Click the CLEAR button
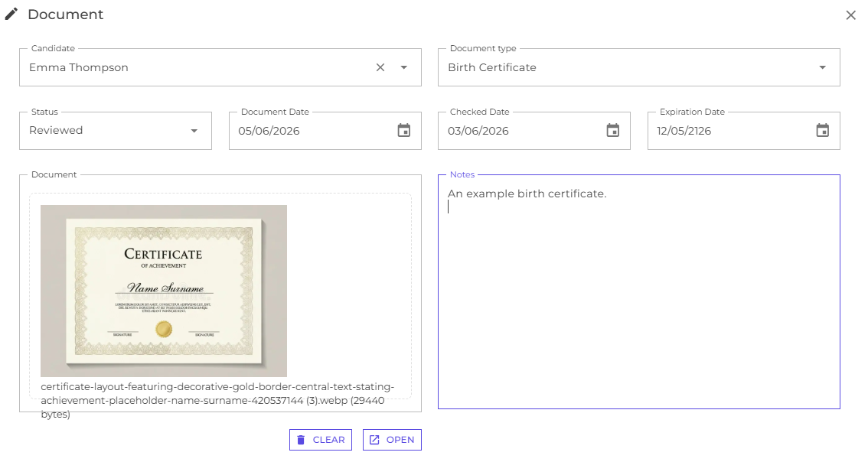 click(321, 440)
